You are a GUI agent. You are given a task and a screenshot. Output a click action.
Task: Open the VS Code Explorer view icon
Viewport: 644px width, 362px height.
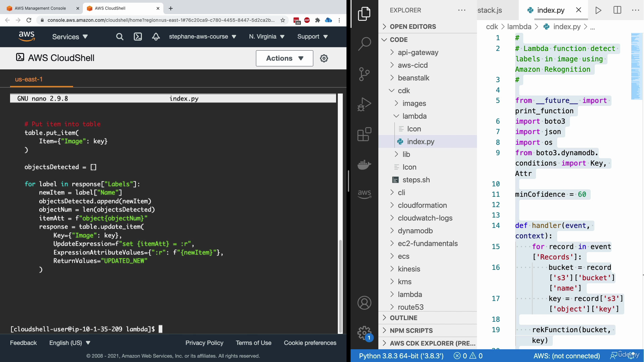pyautogui.click(x=364, y=14)
